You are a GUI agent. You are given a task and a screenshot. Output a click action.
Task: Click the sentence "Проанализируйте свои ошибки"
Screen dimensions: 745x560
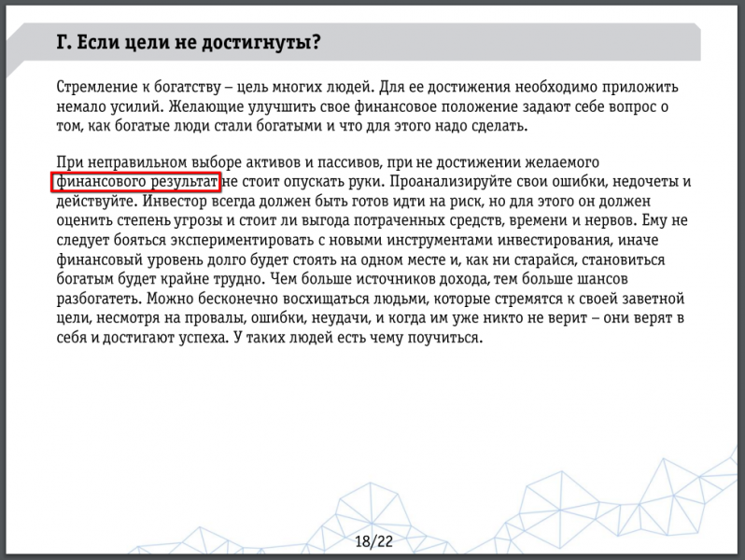(498, 182)
